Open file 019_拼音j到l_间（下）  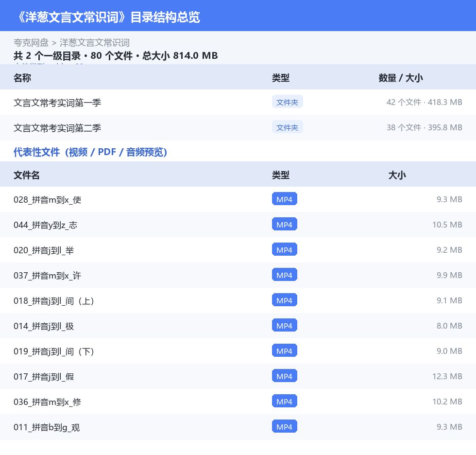click(x=238, y=351)
